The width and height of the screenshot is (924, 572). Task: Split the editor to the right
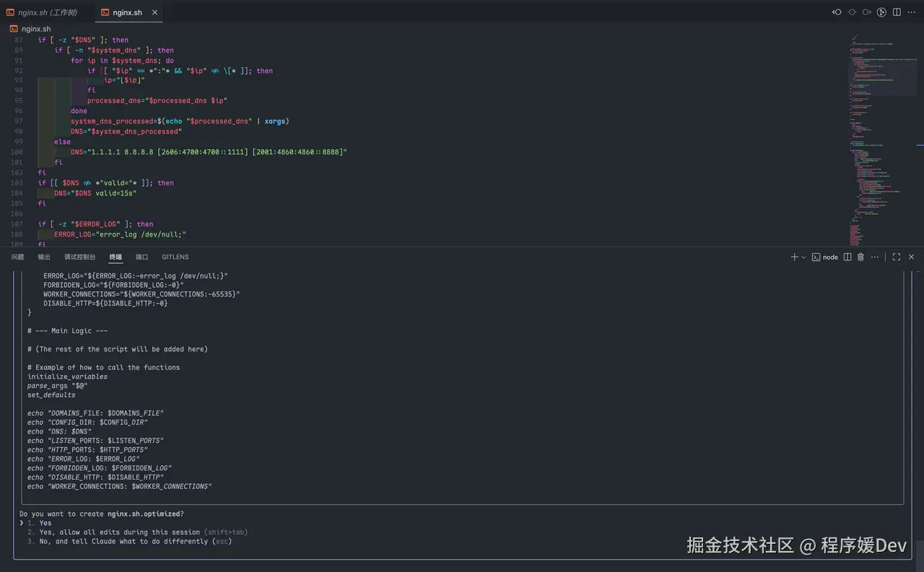tap(897, 12)
